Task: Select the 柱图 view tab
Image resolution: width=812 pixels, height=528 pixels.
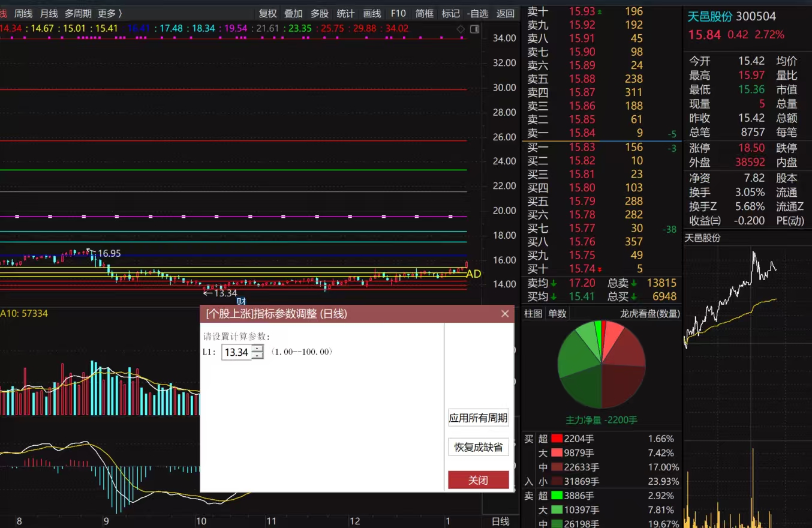Action: (533, 314)
